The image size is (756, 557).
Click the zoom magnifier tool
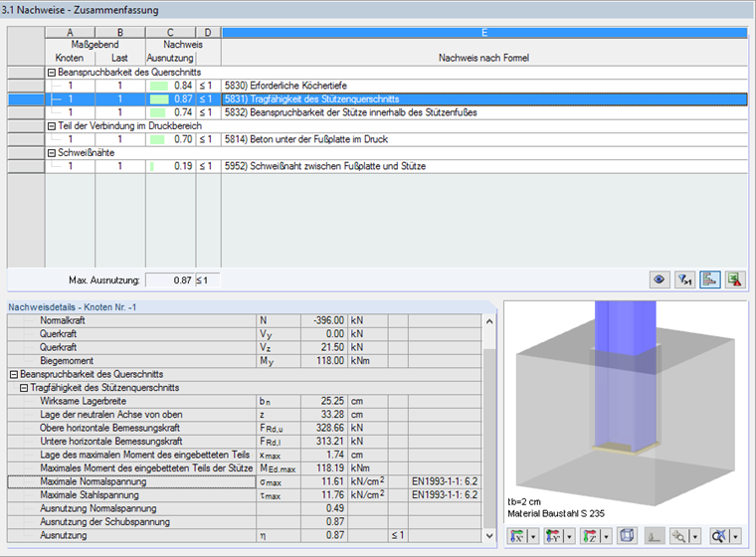[679, 536]
